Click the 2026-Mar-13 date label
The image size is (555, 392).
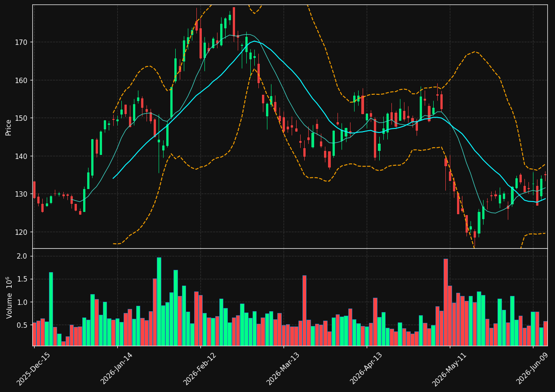click(283, 369)
